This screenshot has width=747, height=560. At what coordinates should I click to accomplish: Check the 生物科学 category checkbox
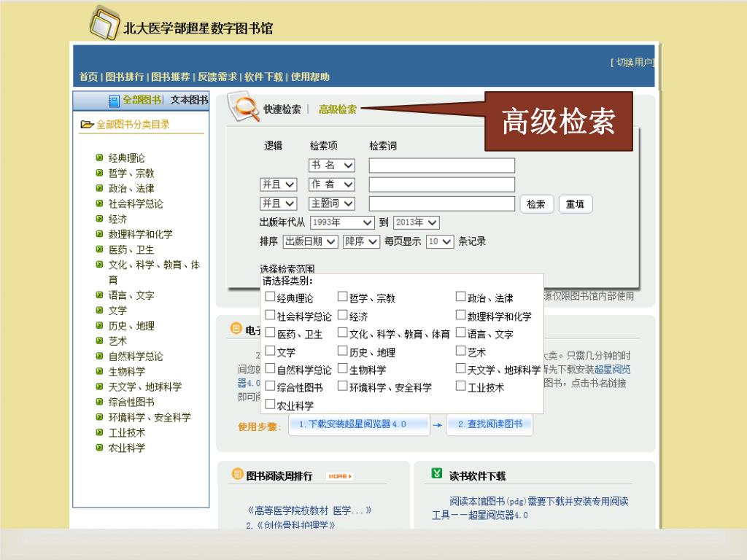[342, 368]
